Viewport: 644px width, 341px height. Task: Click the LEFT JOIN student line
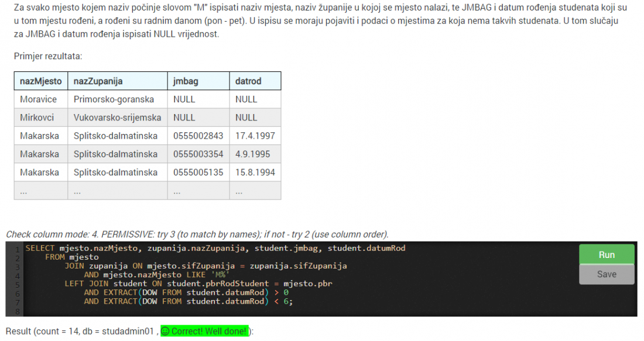[x=198, y=284]
